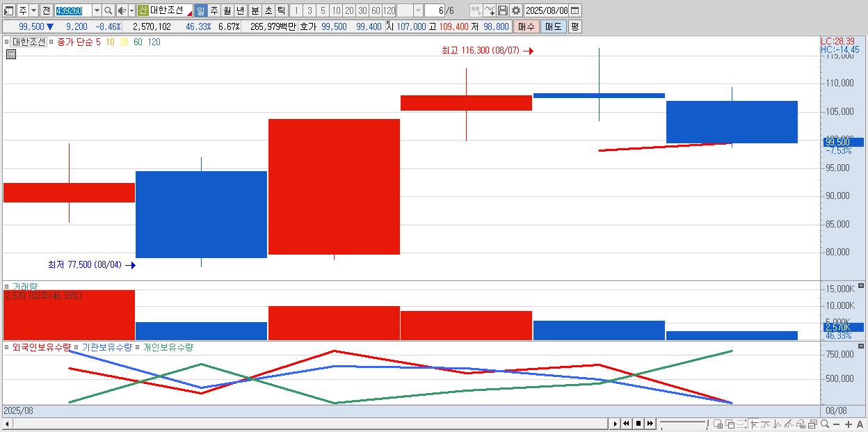Click the plus zoom-in icon
This screenshot has height=432, width=868.
pyautogui.click(x=848, y=424)
